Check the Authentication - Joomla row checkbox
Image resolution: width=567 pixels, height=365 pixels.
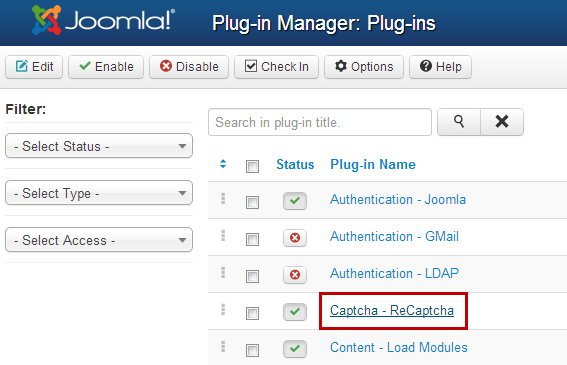pos(252,202)
